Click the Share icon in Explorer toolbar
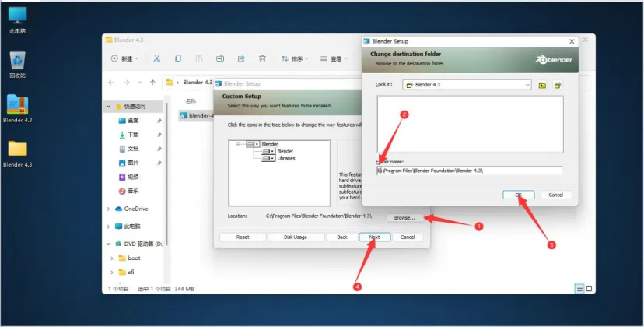 241,59
